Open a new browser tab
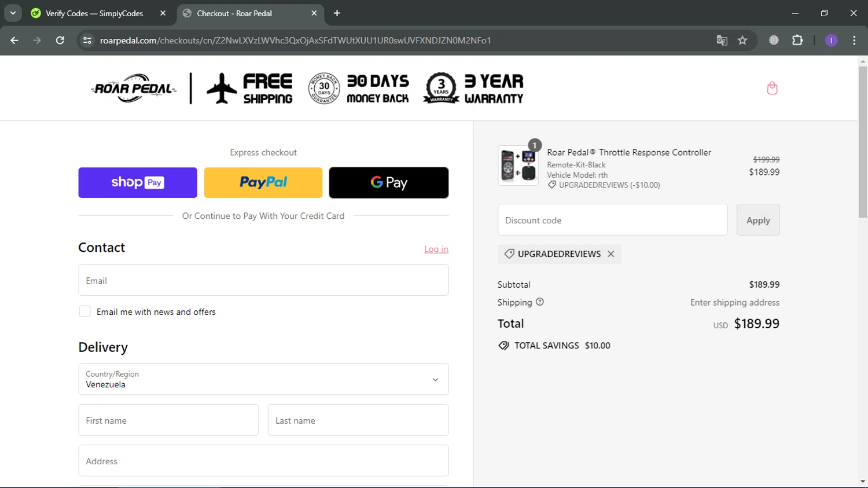 tap(337, 13)
